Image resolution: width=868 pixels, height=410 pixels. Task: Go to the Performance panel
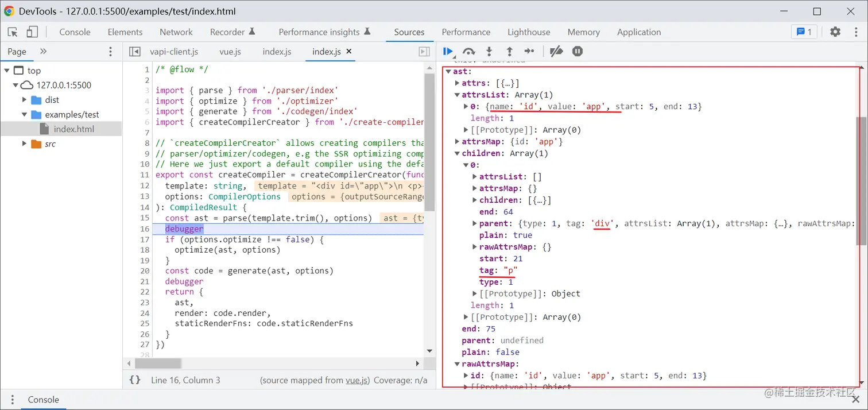(x=466, y=32)
